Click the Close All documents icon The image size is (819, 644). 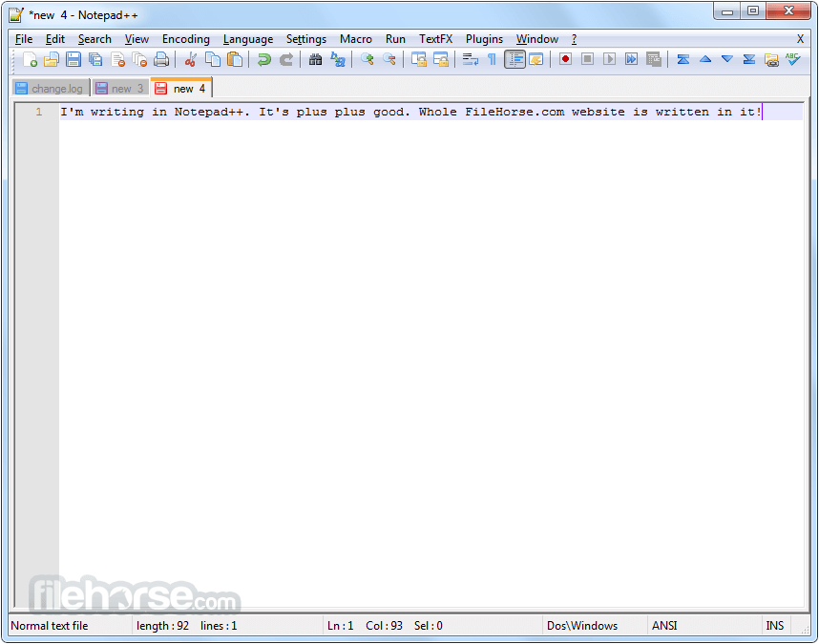(x=139, y=59)
